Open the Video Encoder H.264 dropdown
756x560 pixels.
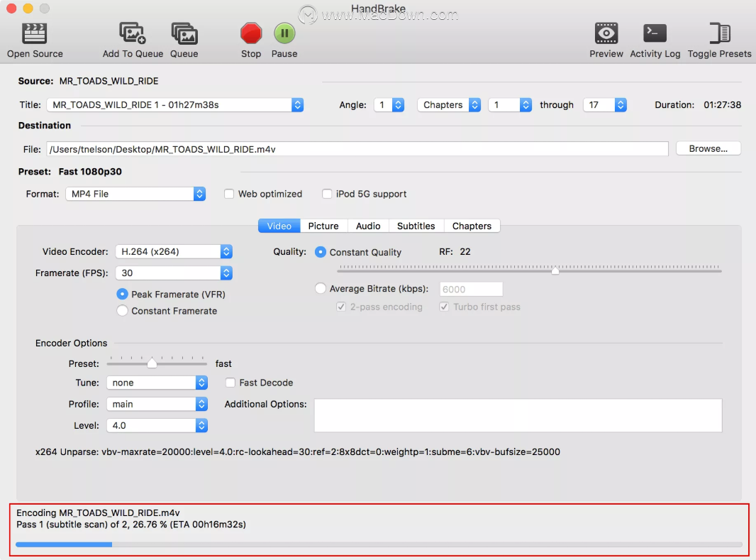173,251
